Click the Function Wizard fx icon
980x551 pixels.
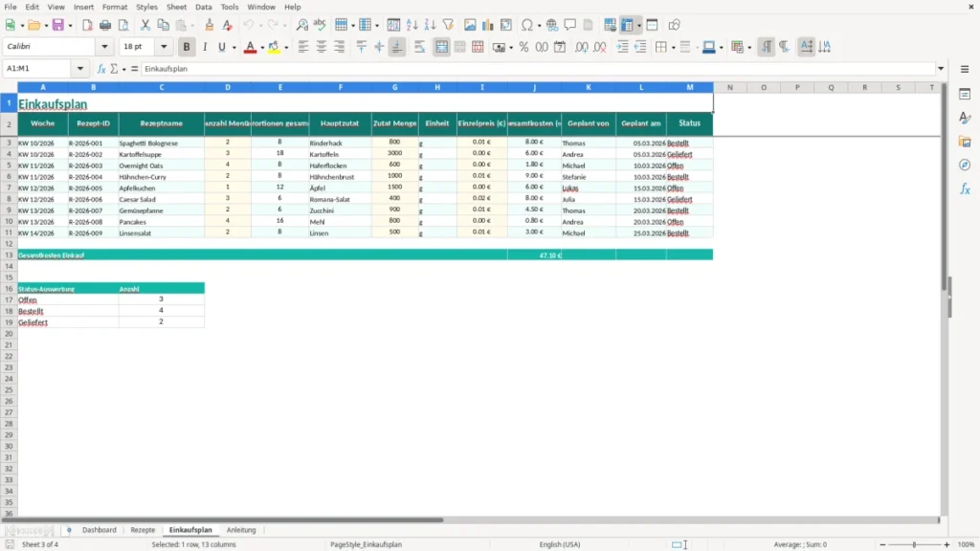pyautogui.click(x=101, y=69)
